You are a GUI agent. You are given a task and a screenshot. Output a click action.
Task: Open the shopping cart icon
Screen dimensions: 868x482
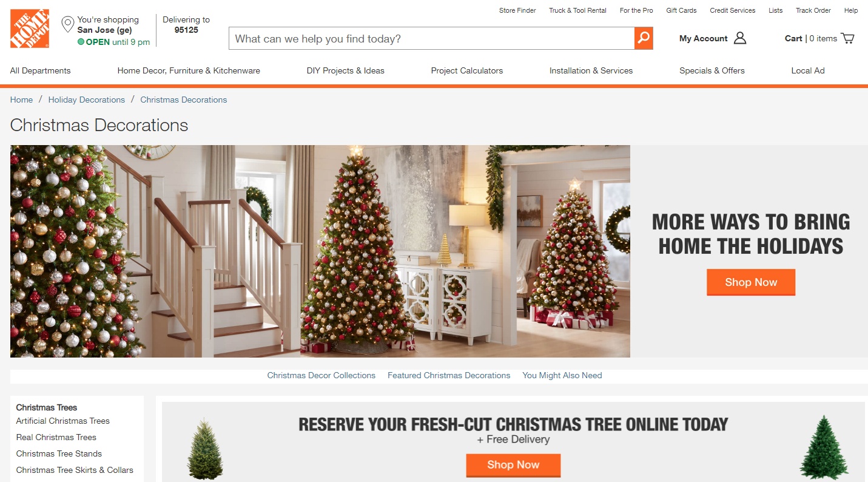tap(847, 38)
